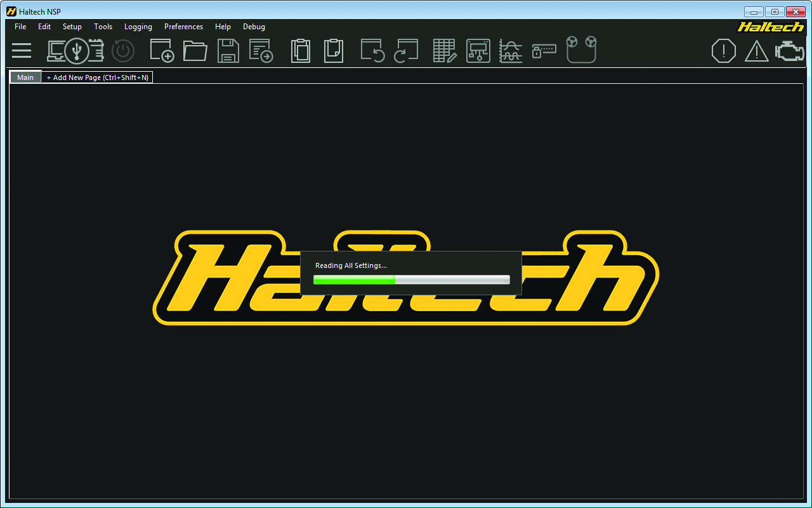Click the datalog tape reel icon
This screenshot has height=508, width=812.
pyautogui.click(x=582, y=50)
